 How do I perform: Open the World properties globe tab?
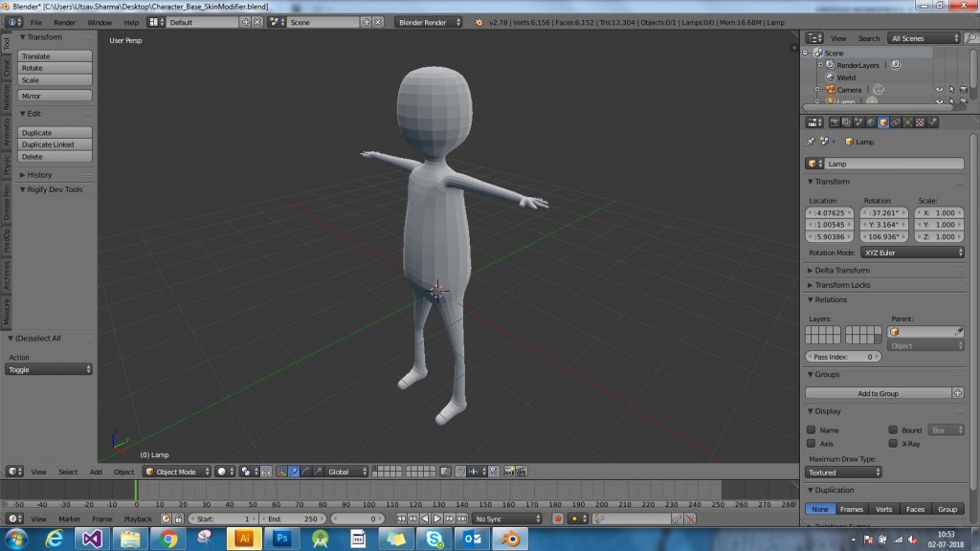pyautogui.click(x=871, y=121)
